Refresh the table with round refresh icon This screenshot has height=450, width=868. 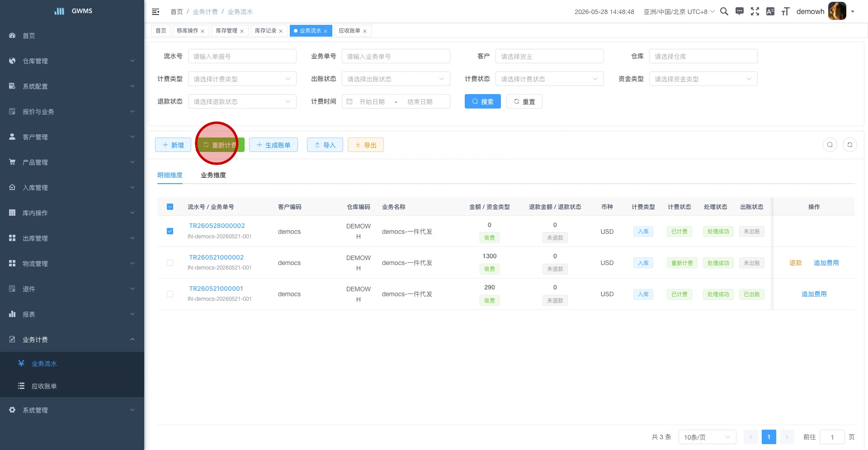pyautogui.click(x=850, y=145)
